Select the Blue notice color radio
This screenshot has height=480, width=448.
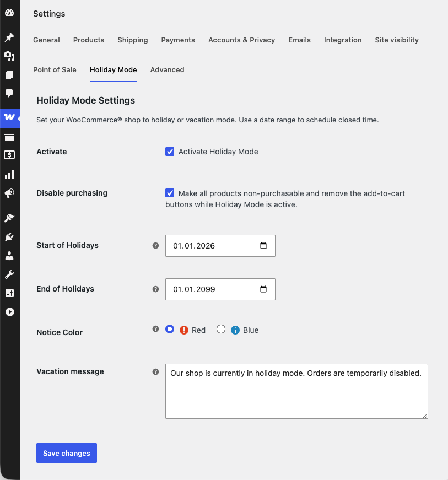(221, 329)
